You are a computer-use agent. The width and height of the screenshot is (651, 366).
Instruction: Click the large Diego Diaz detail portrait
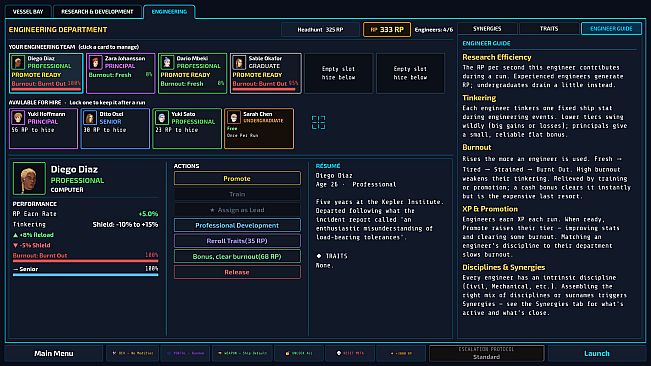tap(29, 178)
